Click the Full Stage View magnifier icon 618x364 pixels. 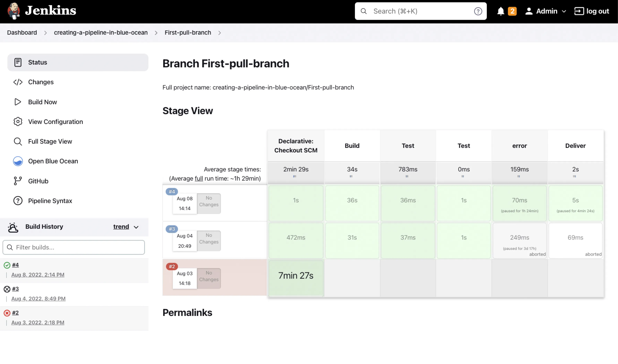coord(18,142)
